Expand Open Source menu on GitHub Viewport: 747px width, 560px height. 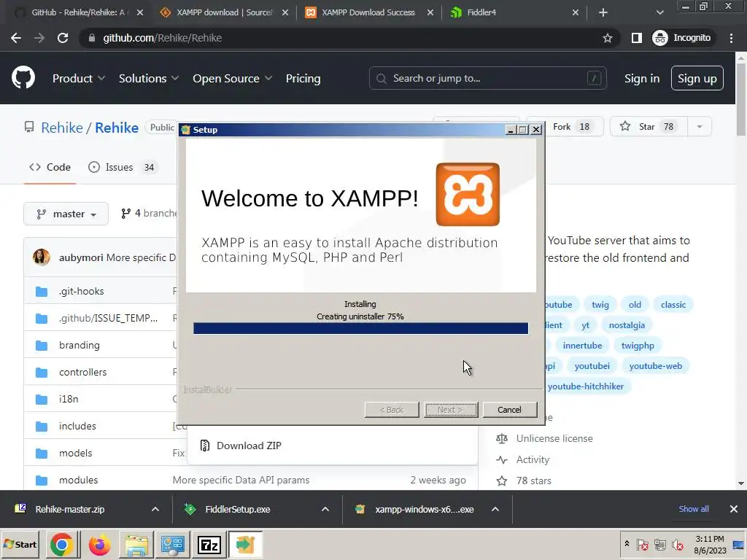[233, 79]
